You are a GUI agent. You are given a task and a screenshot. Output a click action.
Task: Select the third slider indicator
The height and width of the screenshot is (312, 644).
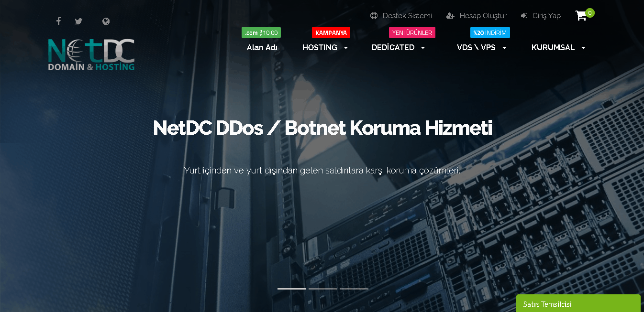click(x=354, y=289)
